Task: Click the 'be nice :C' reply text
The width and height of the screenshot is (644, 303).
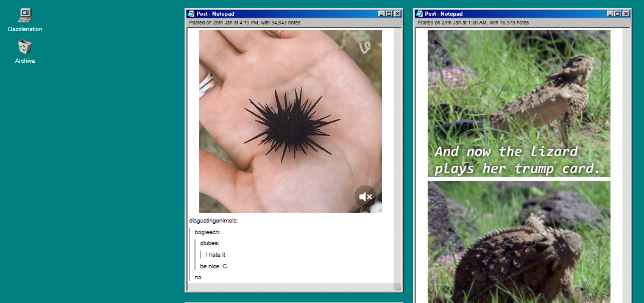Action: 213,266
